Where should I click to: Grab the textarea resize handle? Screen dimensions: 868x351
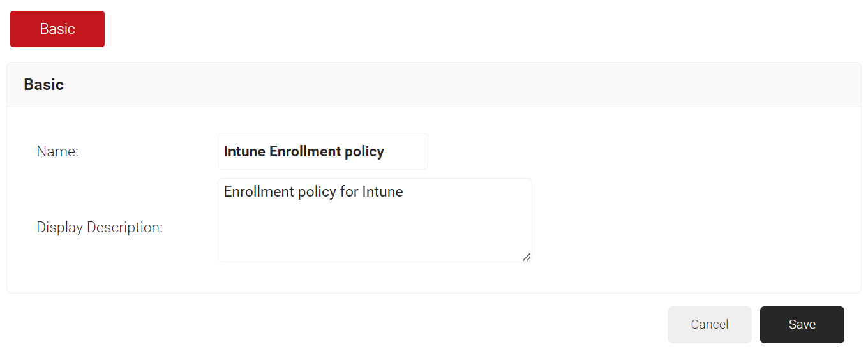point(527,257)
